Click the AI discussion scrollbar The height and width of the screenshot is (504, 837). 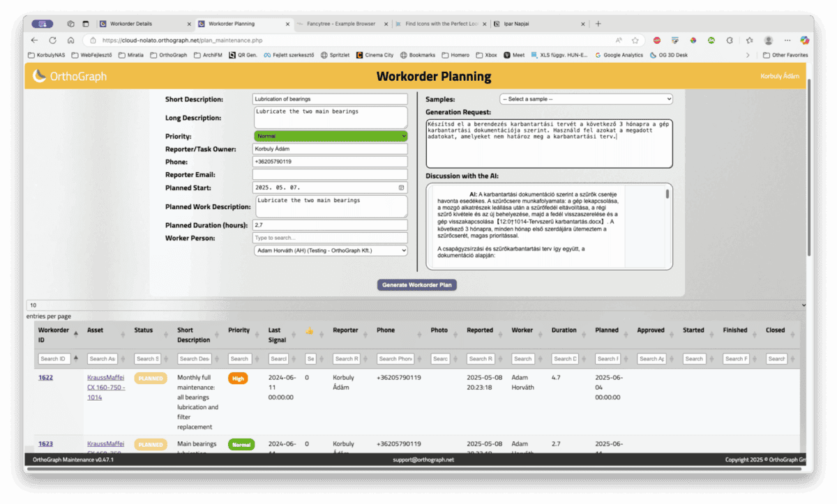[668, 194]
